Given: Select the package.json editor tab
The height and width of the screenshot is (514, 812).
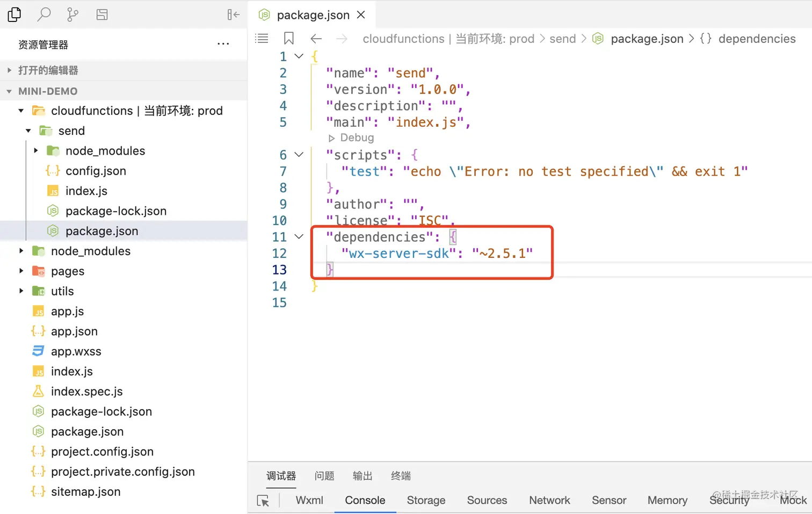Looking at the screenshot, I should tap(312, 15).
